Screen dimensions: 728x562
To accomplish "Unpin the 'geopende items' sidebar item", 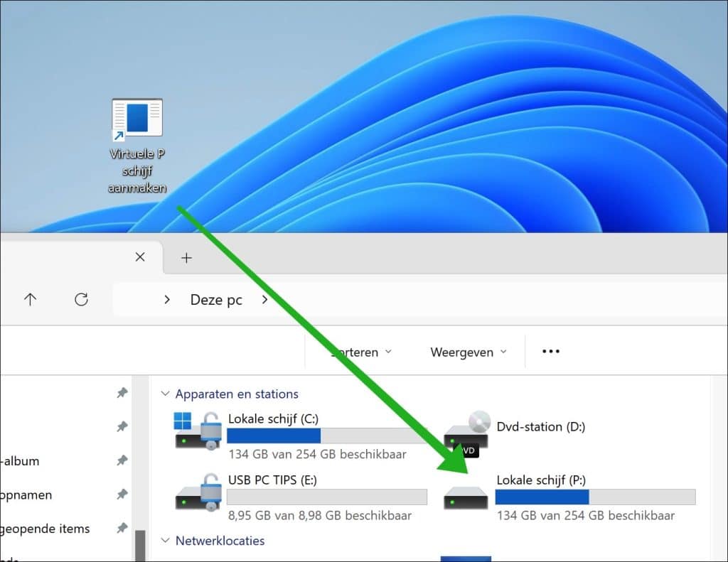I will pyautogui.click(x=122, y=528).
